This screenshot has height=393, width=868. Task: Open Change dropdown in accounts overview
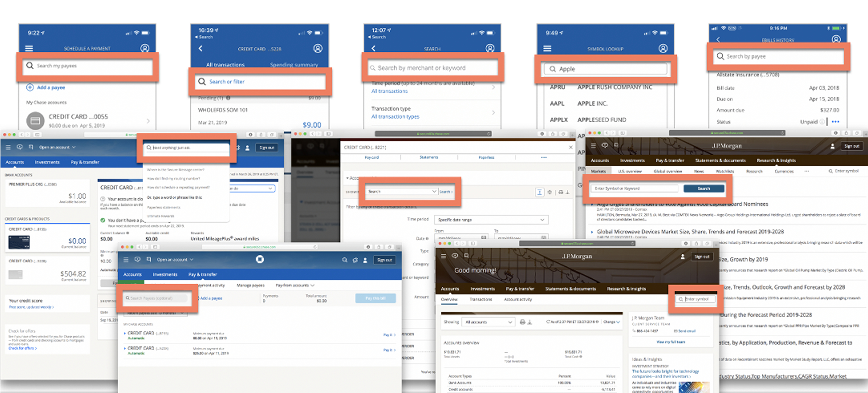[x=611, y=322]
